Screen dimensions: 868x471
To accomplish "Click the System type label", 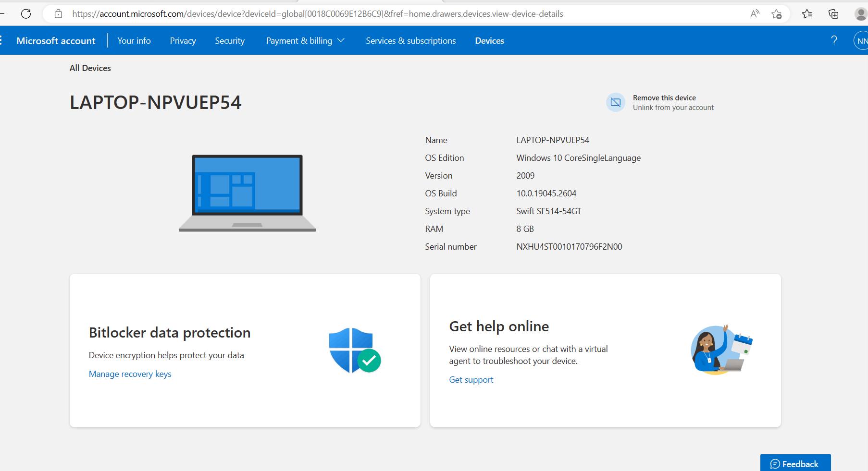I will tap(447, 211).
